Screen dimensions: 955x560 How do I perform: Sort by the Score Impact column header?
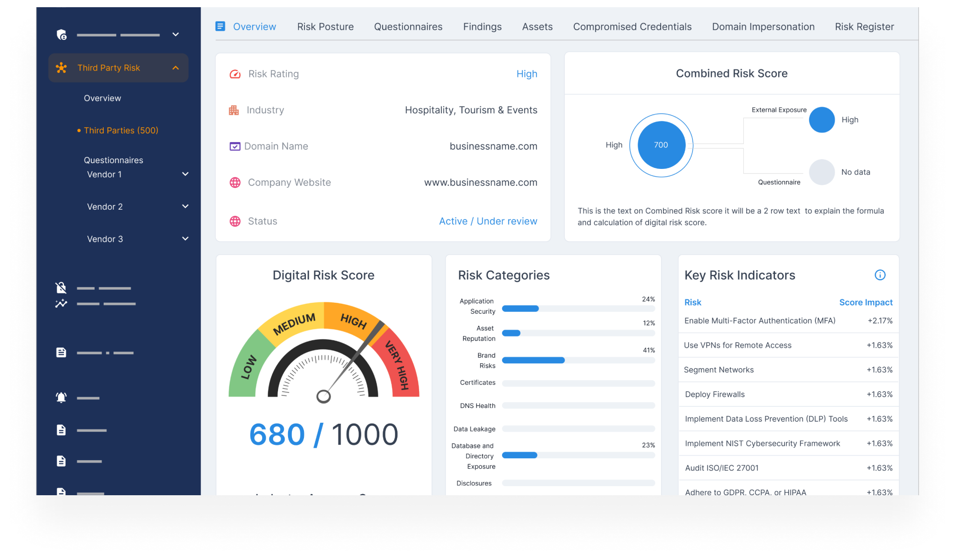pyautogui.click(x=866, y=302)
